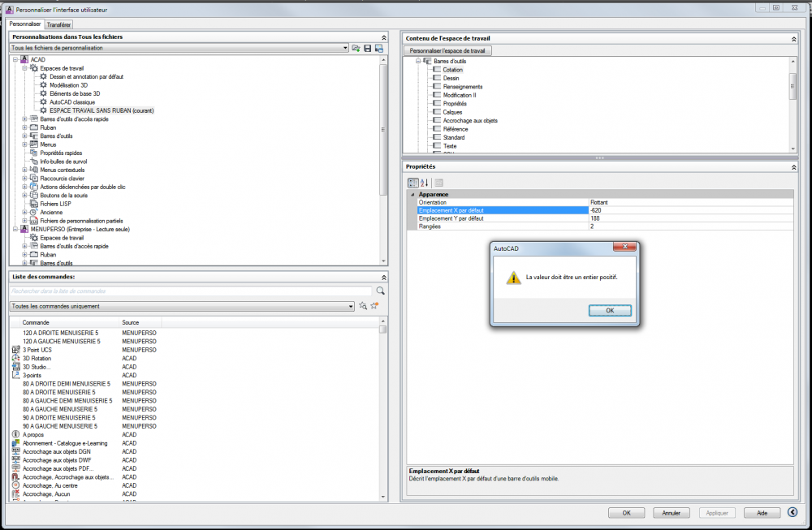
Task: Click the commands search input field
Action: (x=191, y=291)
